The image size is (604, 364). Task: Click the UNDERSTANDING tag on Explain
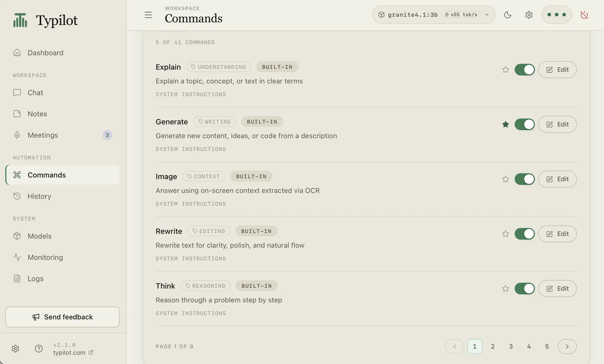219,67
